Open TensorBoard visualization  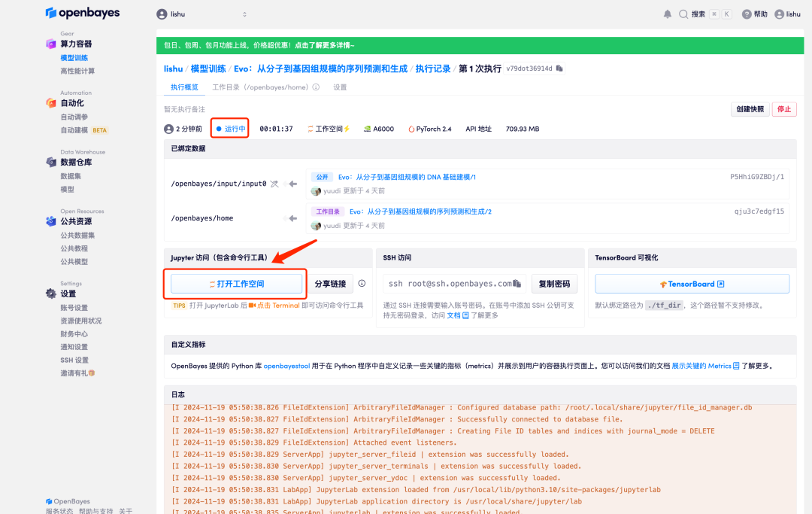tap(691, 283)
